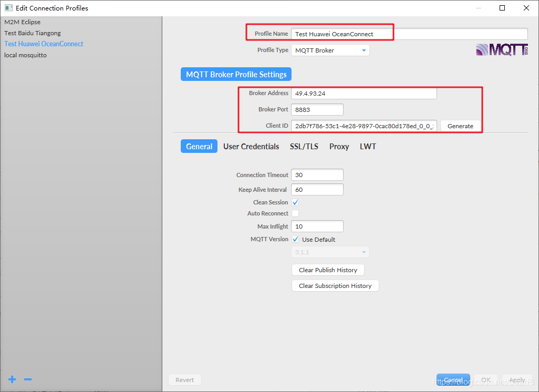The height and width of the screenshot is (392, 539).
Task: Open the Profile Type dropdown
Action: coord(330,50)
